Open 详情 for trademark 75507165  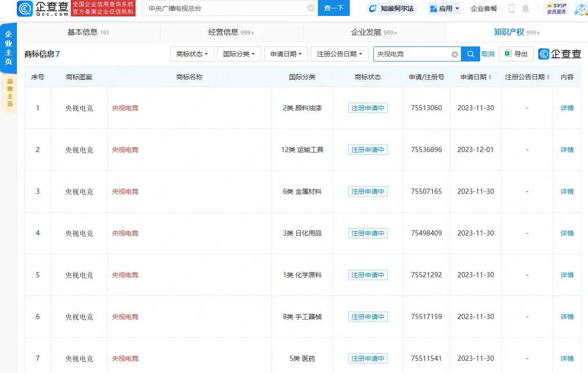567,191
